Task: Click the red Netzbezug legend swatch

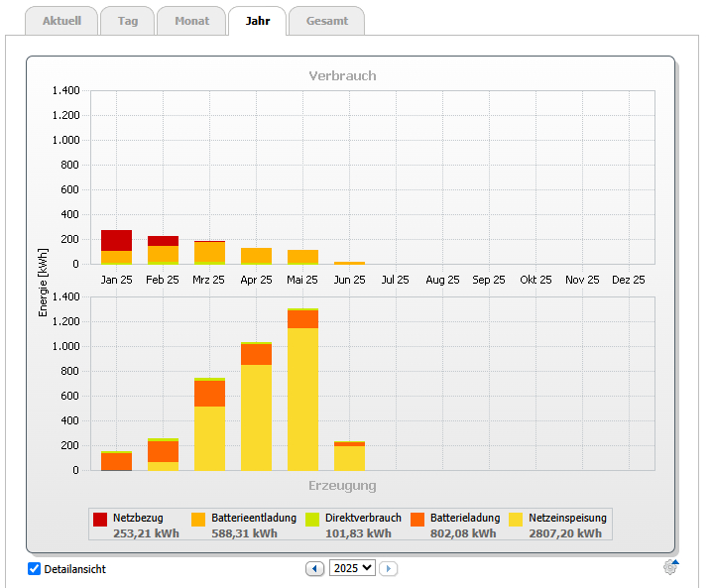Action: [x=100, y=519]
